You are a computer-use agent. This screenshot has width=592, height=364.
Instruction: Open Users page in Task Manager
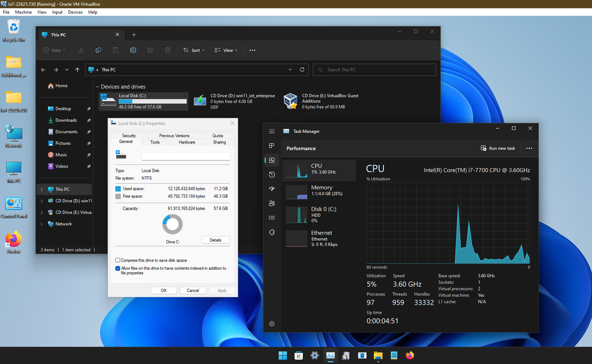pos(272,203)
